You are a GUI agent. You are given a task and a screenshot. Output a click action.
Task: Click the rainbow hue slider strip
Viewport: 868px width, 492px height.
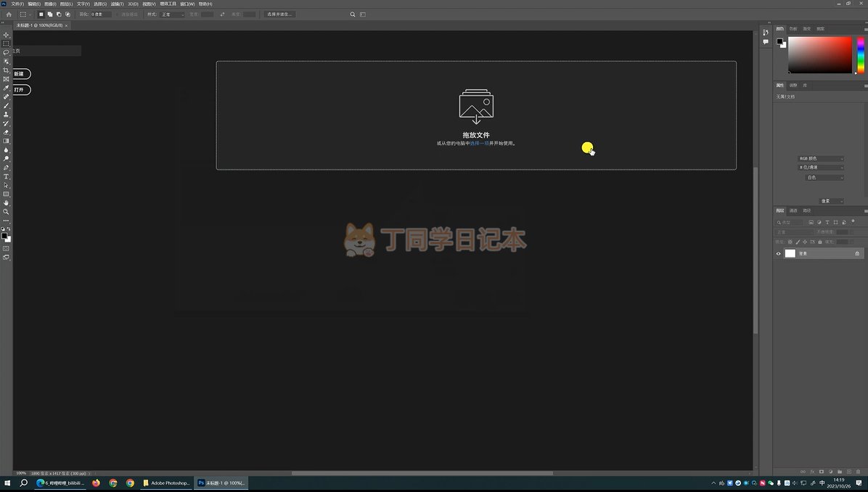coord(861,54)
